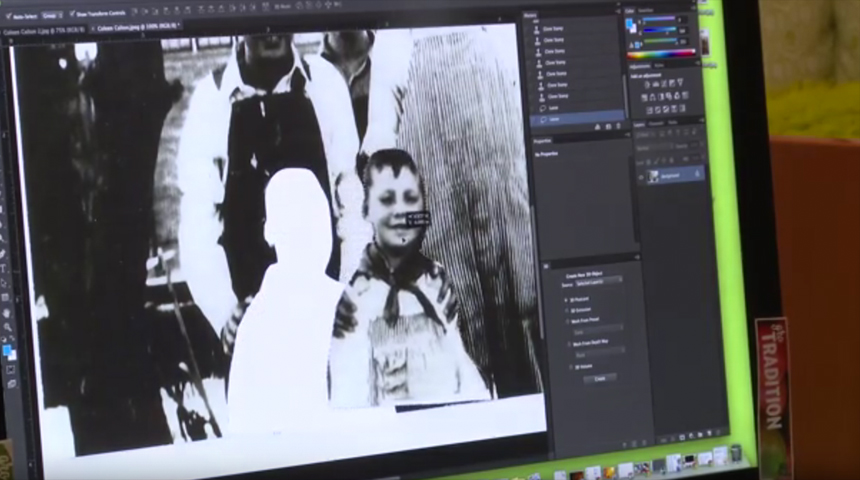Open the Mesh From Preset dropdown
The image size is (860, 480).
598,330
